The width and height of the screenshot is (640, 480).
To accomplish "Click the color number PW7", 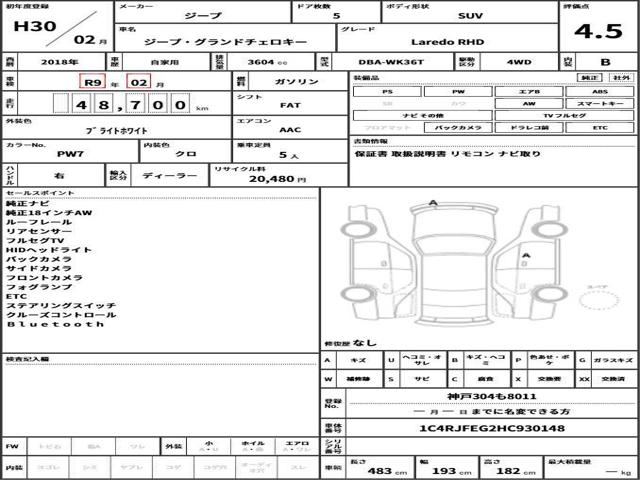I will point(70,154).
